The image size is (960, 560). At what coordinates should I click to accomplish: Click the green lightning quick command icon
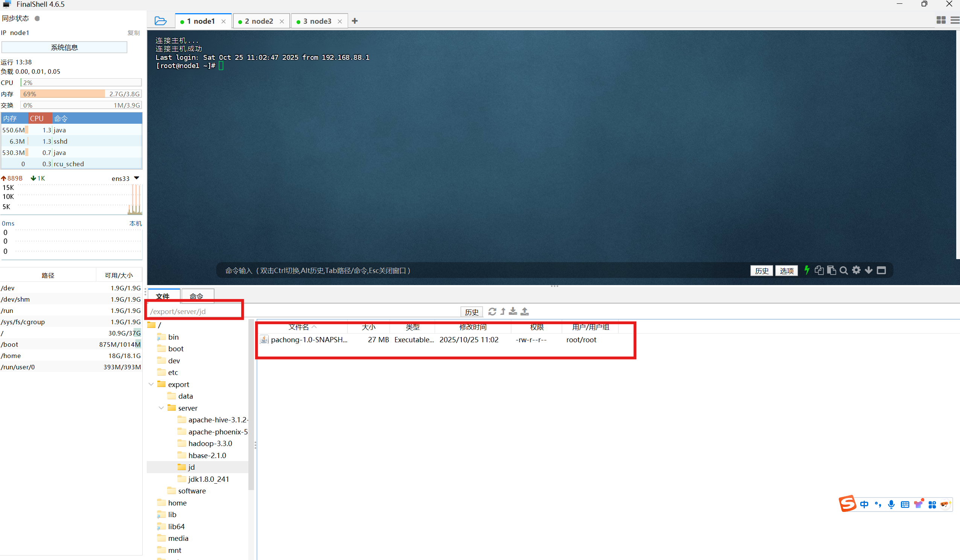pyautogui.click(x=806, y=270)
